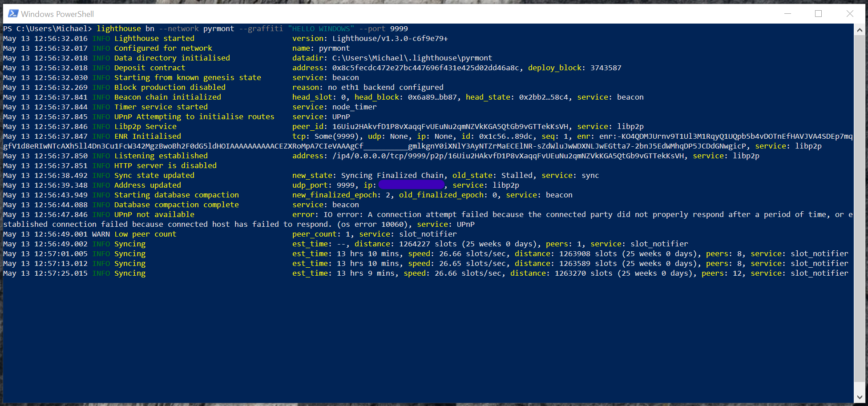This screenshot has width=868, height=406.
Task: Click 'Deposit contract' log message
Action: [x=150, y=68]
